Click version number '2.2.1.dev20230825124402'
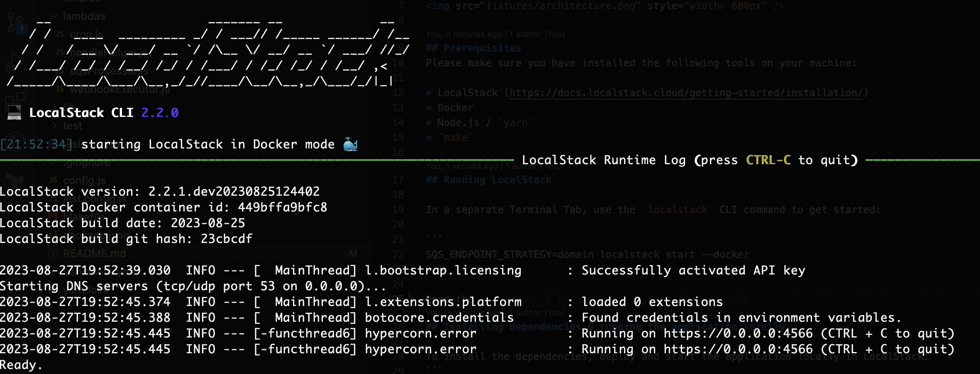 [234, 192]
